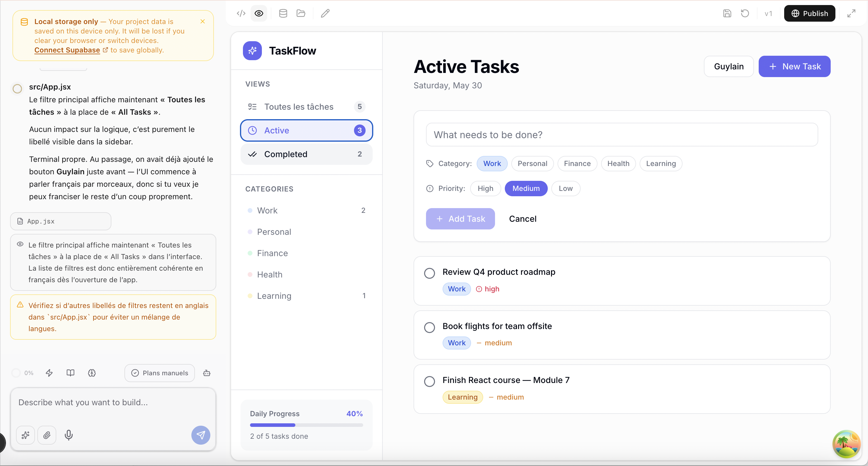Click the Daily Progress bar
This screenshot has height=466, width=868.
pos(306,425)
